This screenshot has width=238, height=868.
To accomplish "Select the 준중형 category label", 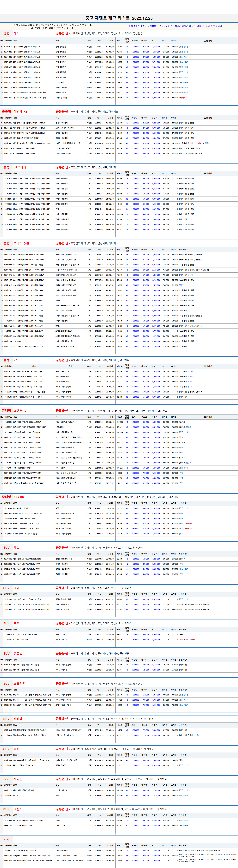I will [6, 111].
